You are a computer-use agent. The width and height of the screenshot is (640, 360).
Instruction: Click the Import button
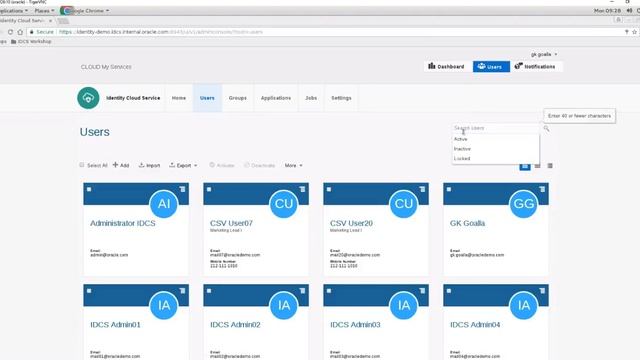[149, 165]
